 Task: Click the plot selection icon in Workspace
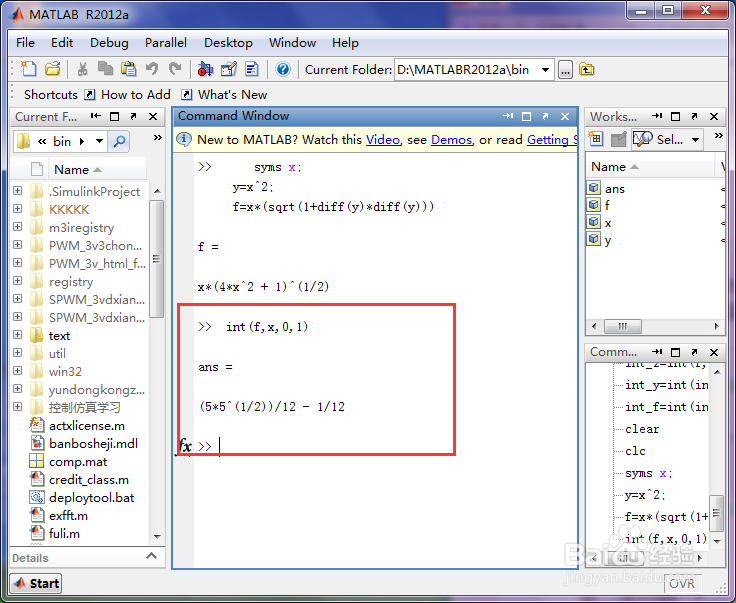tap(643, 139)
